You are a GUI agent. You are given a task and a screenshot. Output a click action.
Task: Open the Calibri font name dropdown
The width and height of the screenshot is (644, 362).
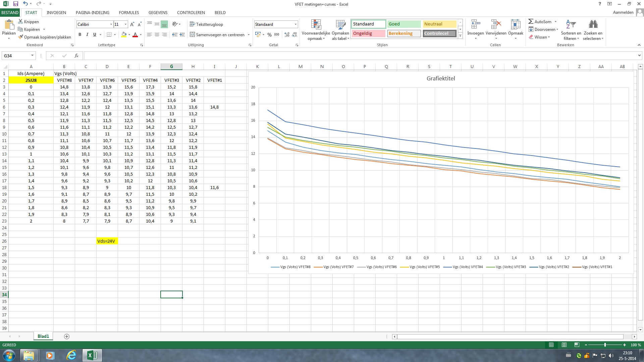(111, 24)
